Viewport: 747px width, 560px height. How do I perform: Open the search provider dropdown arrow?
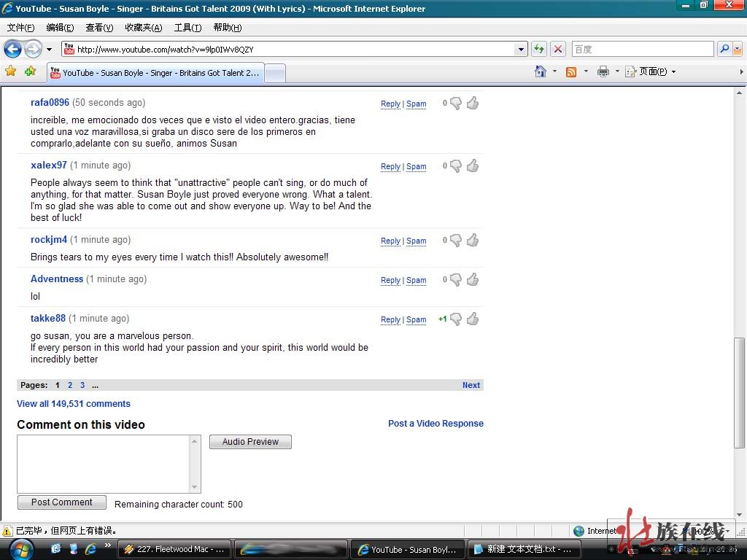point(738,49)
